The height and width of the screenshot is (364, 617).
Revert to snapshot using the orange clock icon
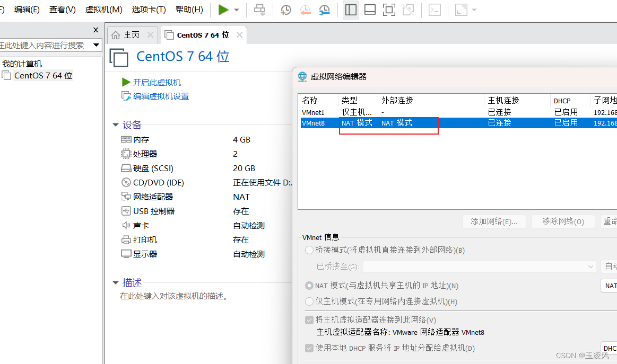pyautogui.click(x=306, y=10)
